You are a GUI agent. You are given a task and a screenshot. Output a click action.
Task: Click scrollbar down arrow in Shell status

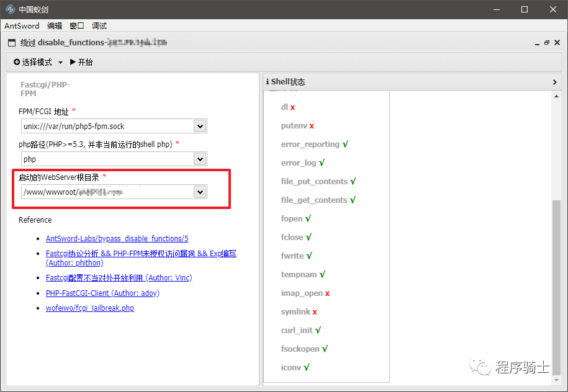[x=556, y=380]
